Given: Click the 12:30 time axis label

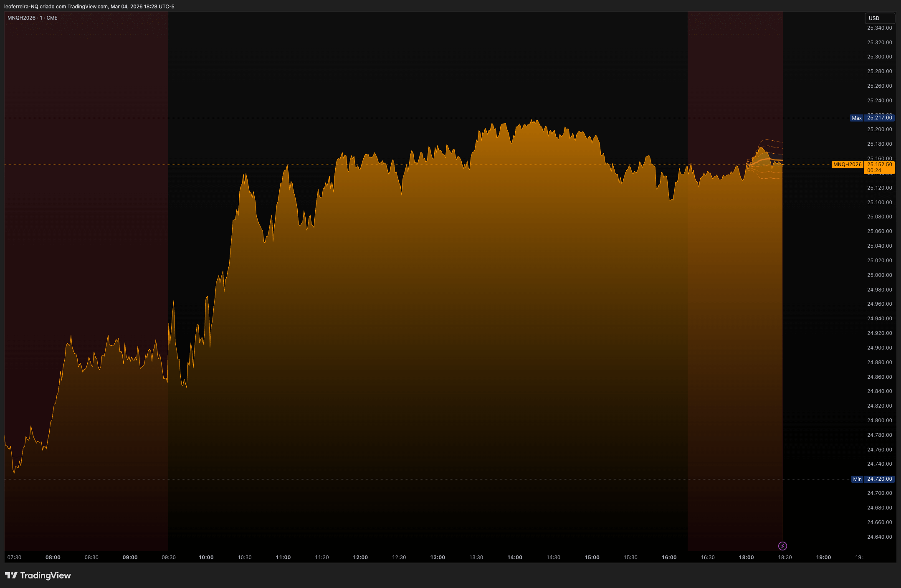Looking at the screenshot, I should tap(399, 558).
